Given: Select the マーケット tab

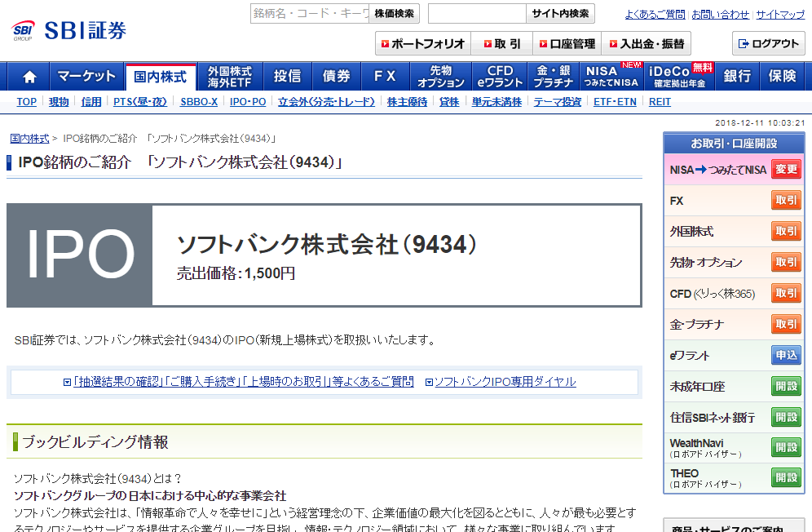Looking at the screenshot, I should (x=86, y=77).
